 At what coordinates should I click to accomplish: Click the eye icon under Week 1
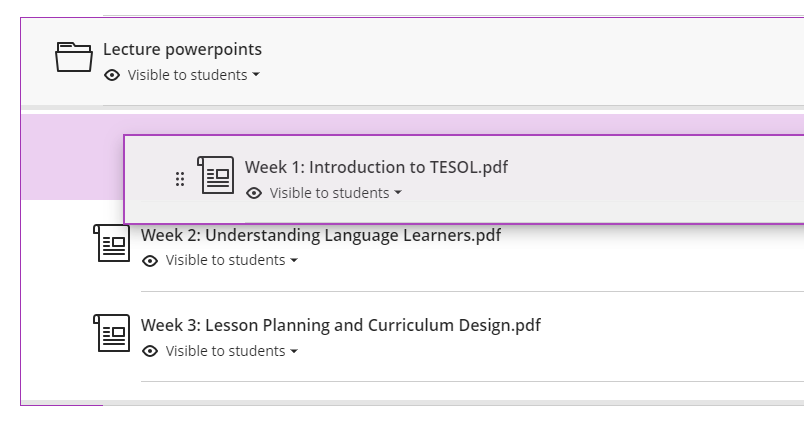255,193
